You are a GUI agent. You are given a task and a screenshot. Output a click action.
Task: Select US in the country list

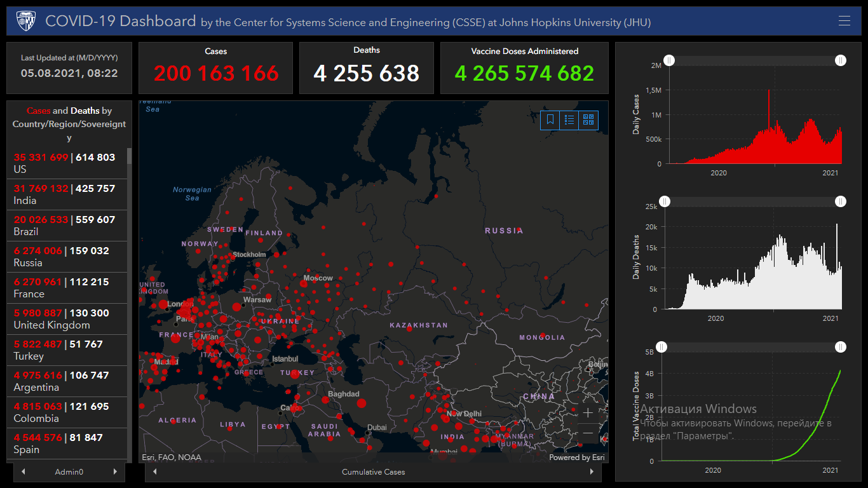tap(64, 163)
